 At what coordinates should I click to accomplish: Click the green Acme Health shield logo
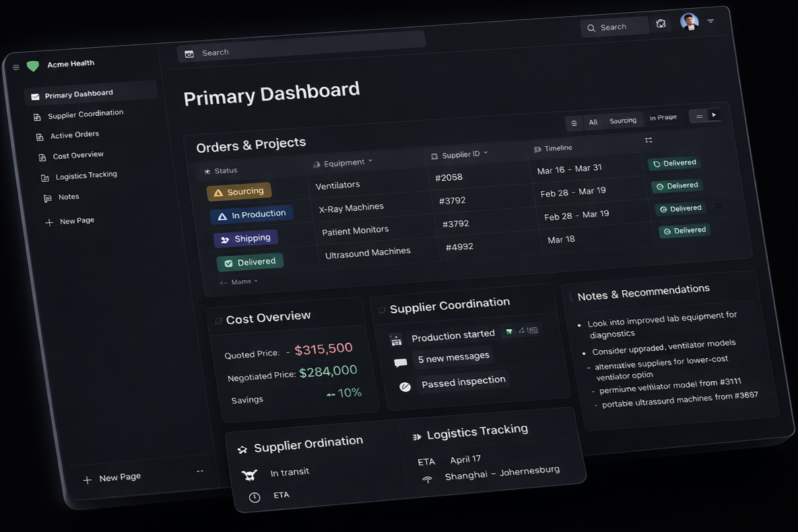32,65
